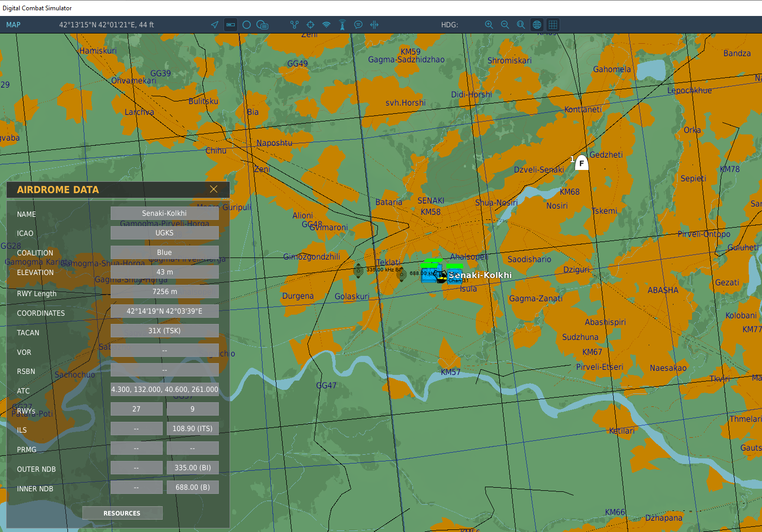Select the circle drawing tool
The image size is (762, 532).
247,25
